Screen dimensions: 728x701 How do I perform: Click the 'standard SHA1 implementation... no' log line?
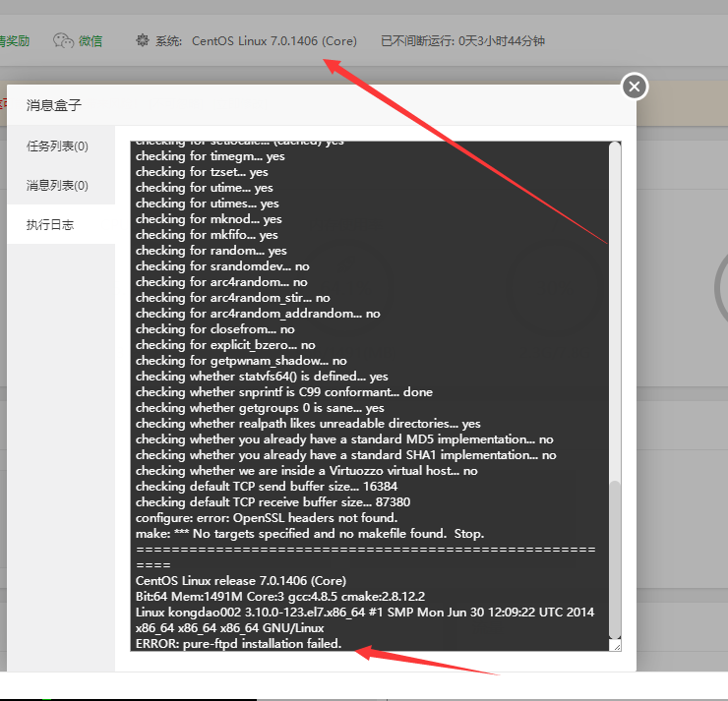(346, 454)
